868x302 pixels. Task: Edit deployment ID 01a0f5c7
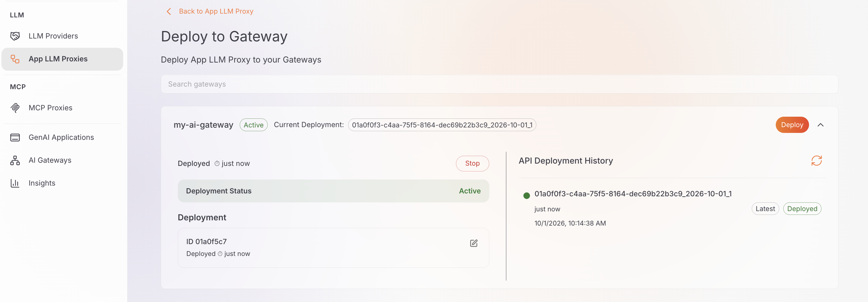click(x=474, y=243)
